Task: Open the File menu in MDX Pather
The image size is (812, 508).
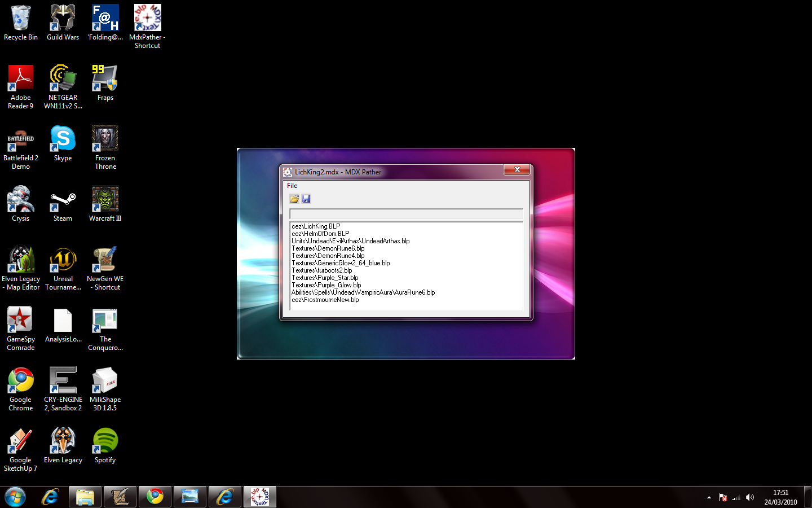Action: pos(292,186)
